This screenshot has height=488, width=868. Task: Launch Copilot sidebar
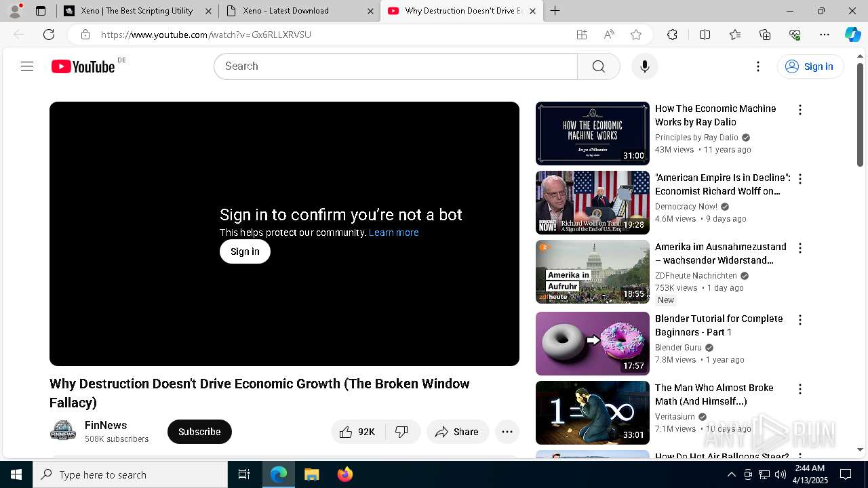pyautogui.click(x=852, y=35)
